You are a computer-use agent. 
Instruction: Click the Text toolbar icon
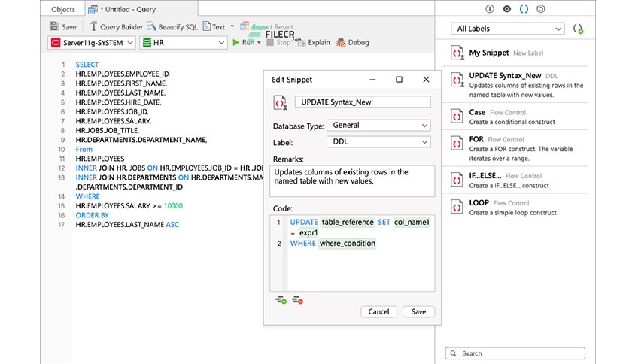pos(207,26)
